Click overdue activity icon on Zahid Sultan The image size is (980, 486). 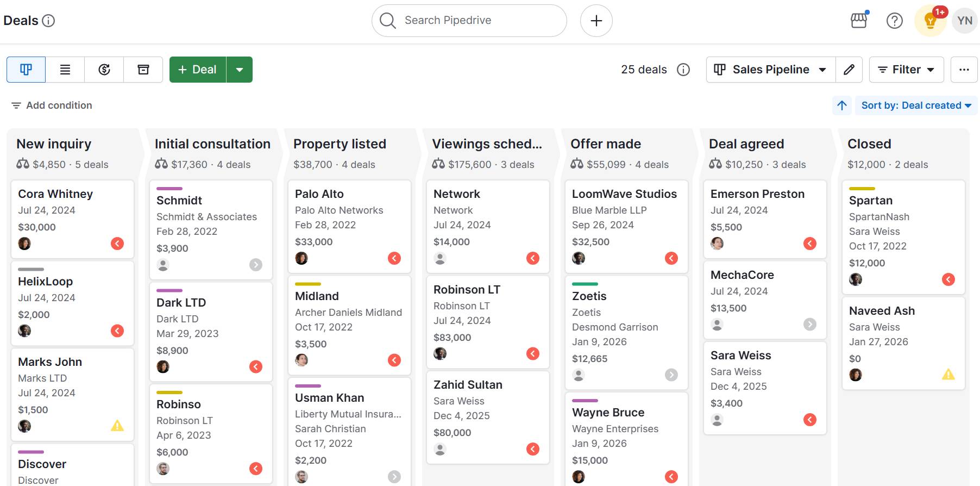pyautogui.click(x=533, y=449)
